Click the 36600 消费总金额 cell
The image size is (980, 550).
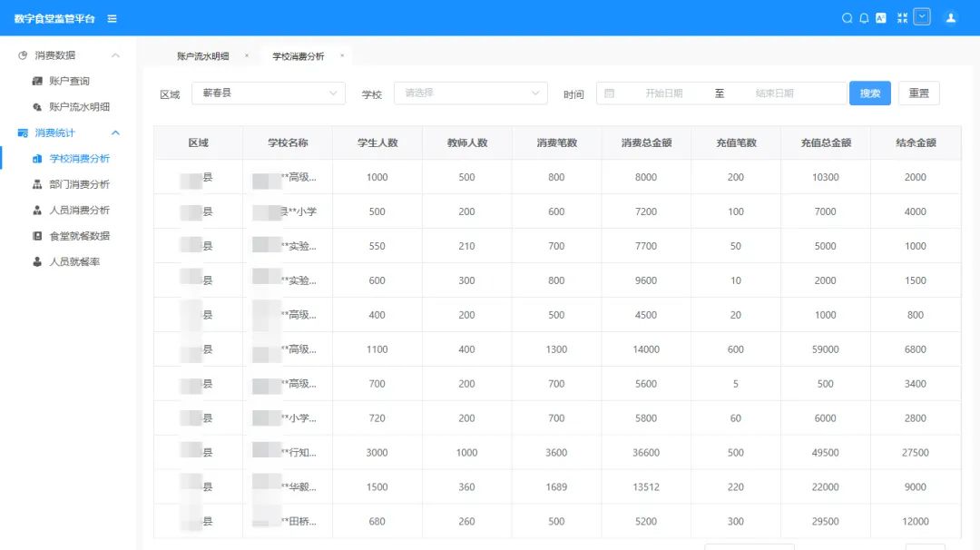pyautogui.click(x=646, y=453)
